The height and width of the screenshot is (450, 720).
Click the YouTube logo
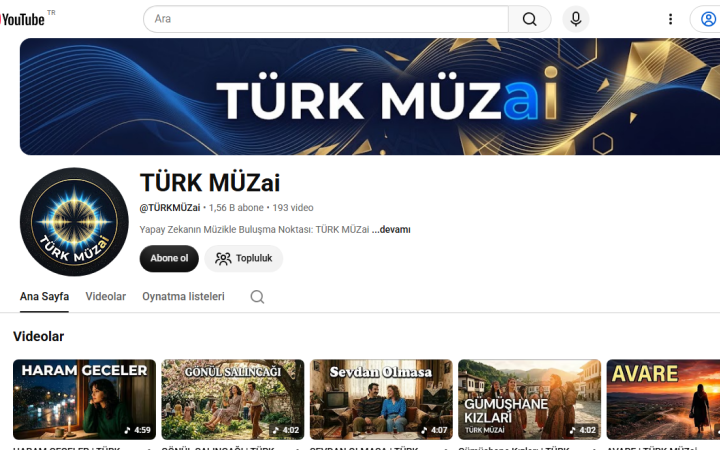pos(23,19)
